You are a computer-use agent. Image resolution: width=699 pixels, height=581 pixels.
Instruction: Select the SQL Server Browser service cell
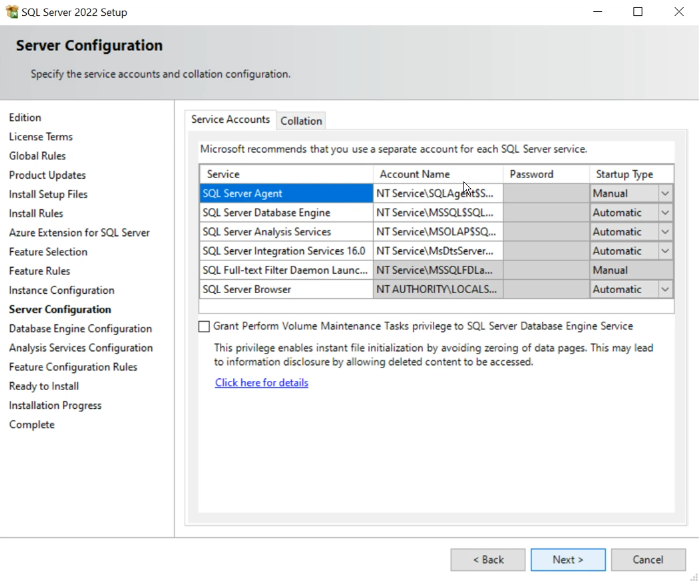pos(286,289)
